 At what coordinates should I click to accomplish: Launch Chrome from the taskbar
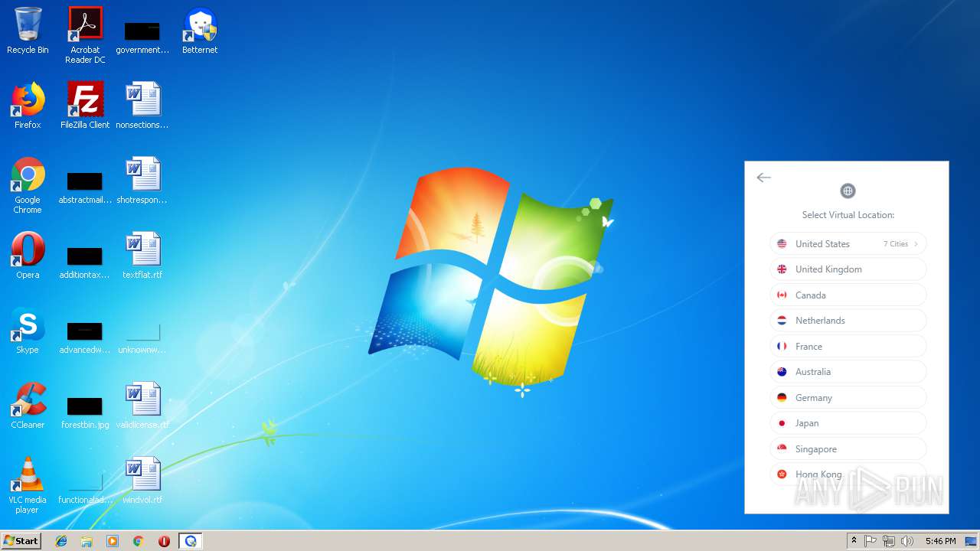coord(138,541)
